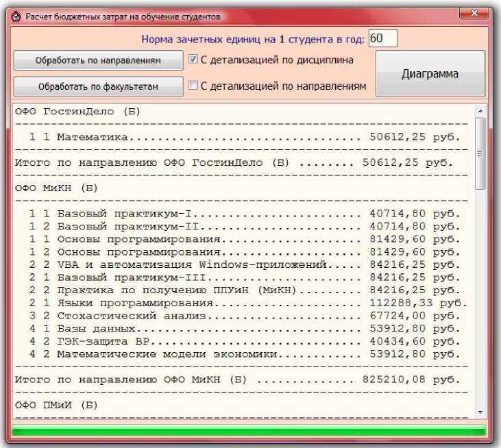Click the 'Базовый практикум-II' row
This screenshot has height=448, width=501.
point(245,226)
